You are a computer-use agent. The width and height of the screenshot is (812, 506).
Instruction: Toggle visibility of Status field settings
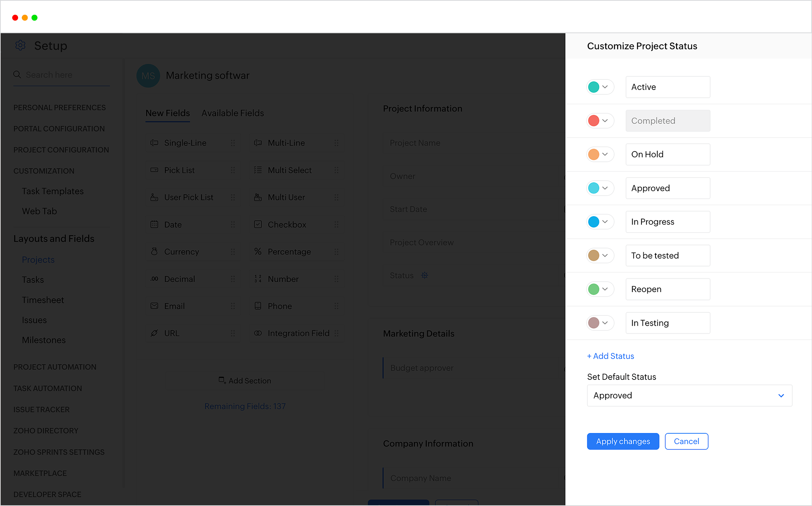(x=425, y=275)
